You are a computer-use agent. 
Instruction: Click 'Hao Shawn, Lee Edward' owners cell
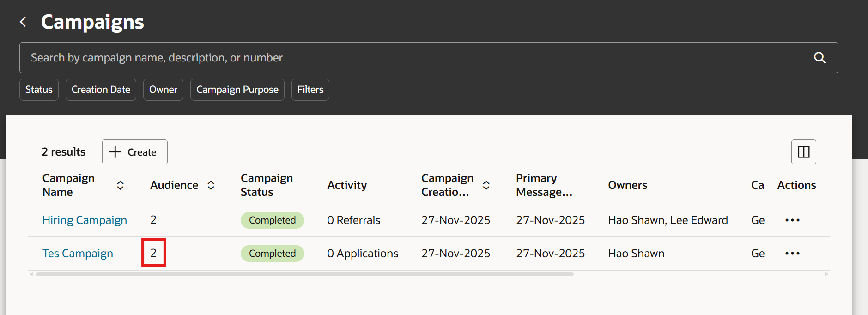668,220
